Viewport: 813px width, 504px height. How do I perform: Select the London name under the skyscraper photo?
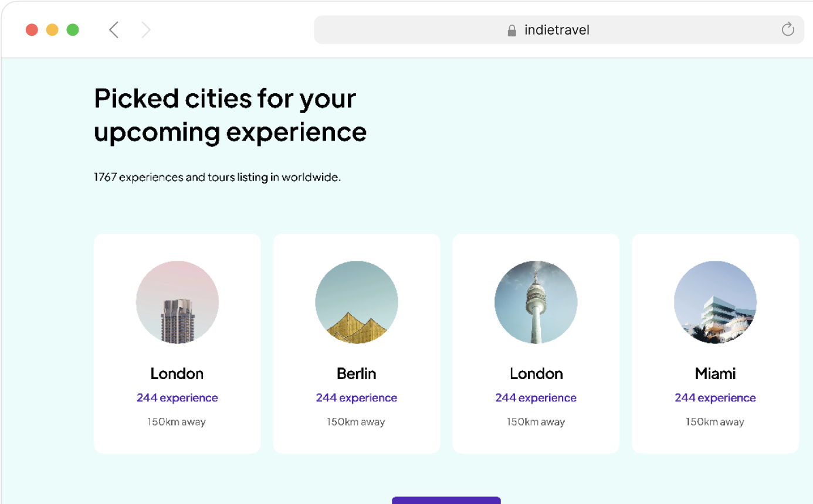pos(177,373)
